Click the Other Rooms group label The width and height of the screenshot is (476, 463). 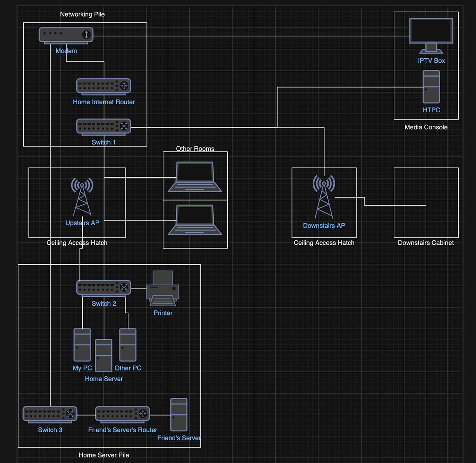195,149
